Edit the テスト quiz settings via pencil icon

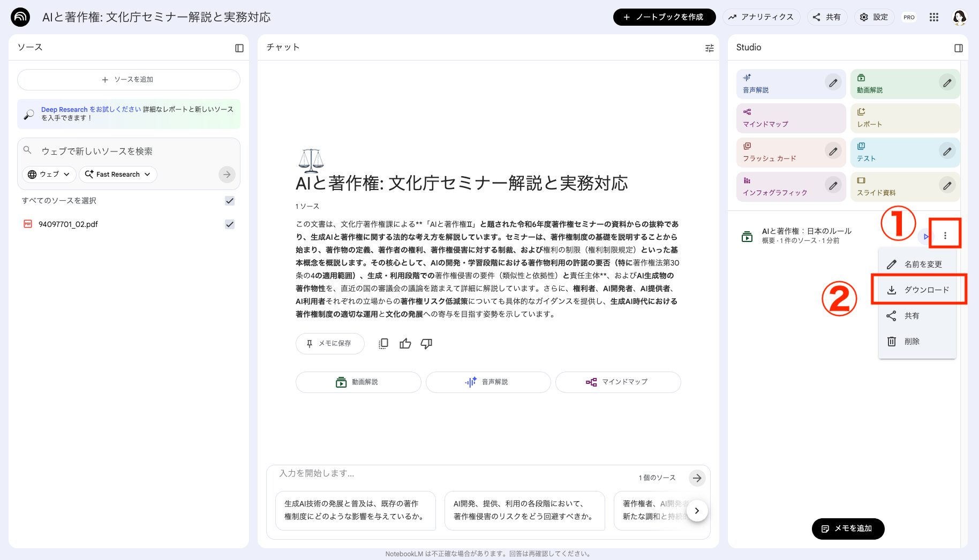tap(947, 152)
